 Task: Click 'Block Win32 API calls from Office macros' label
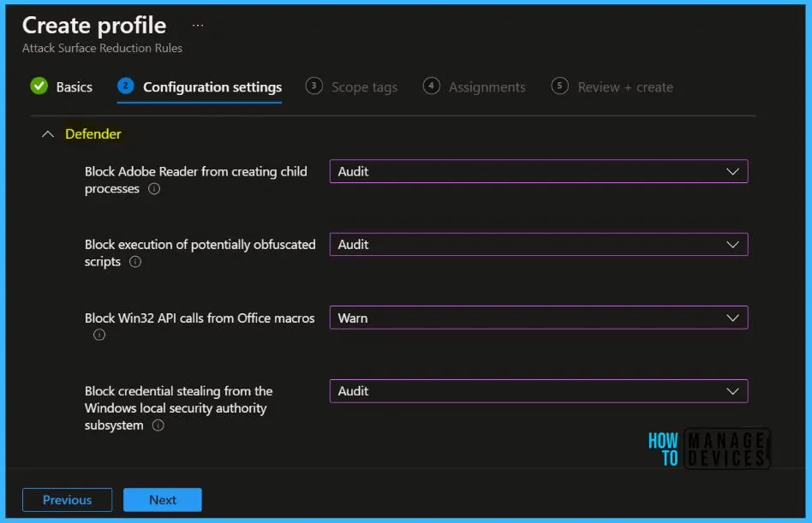point(200,318)
